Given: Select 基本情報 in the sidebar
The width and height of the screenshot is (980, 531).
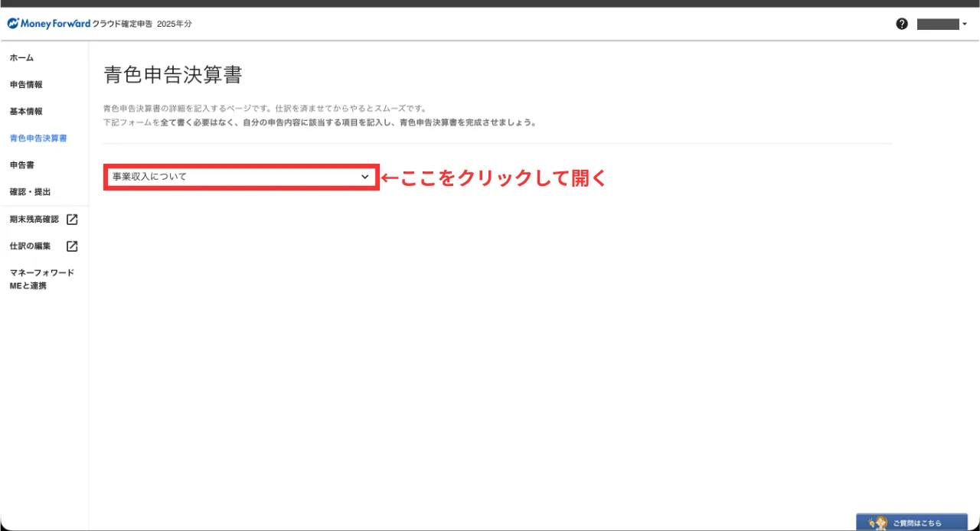Looking at the screenshot, I should pyautogui.click(x=26, y=112).
